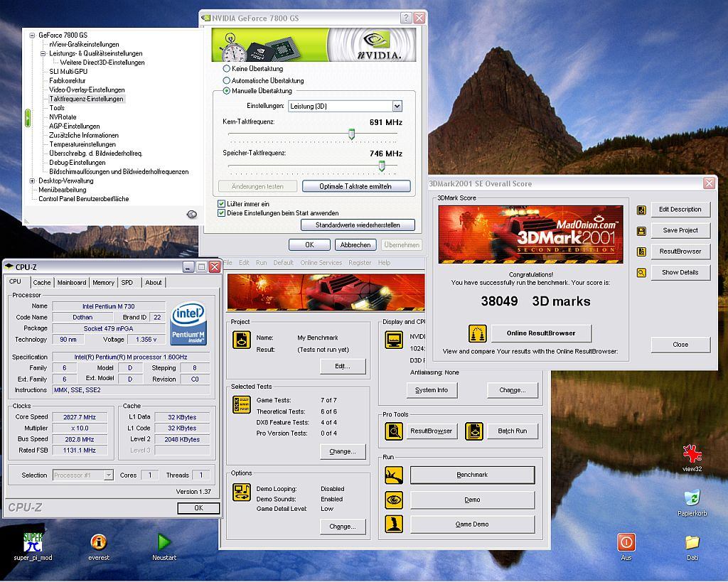This screenshot has height=582, width=728.
Task: Click OK in the NVIDIA dialog
Action: pyautogui.click(x=309, y=245)
